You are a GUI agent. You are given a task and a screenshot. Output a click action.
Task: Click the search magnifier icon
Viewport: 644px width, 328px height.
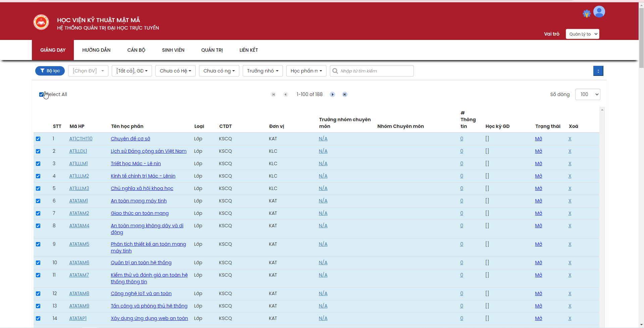[335, 71]
